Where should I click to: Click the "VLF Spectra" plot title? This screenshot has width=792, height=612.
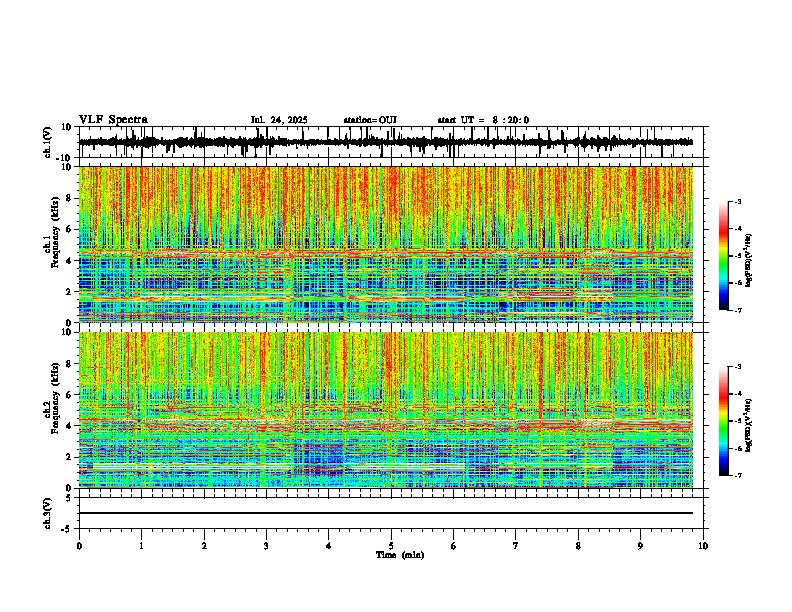coord(113,120)
